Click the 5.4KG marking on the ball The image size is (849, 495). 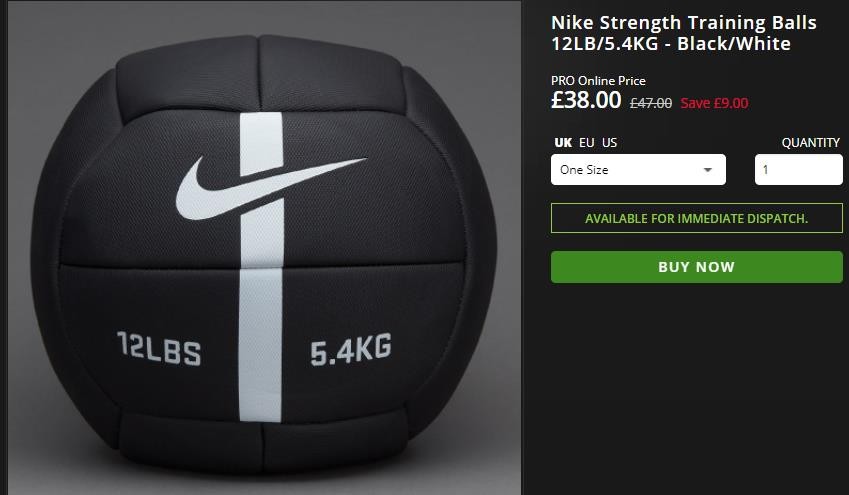(350, 350)
